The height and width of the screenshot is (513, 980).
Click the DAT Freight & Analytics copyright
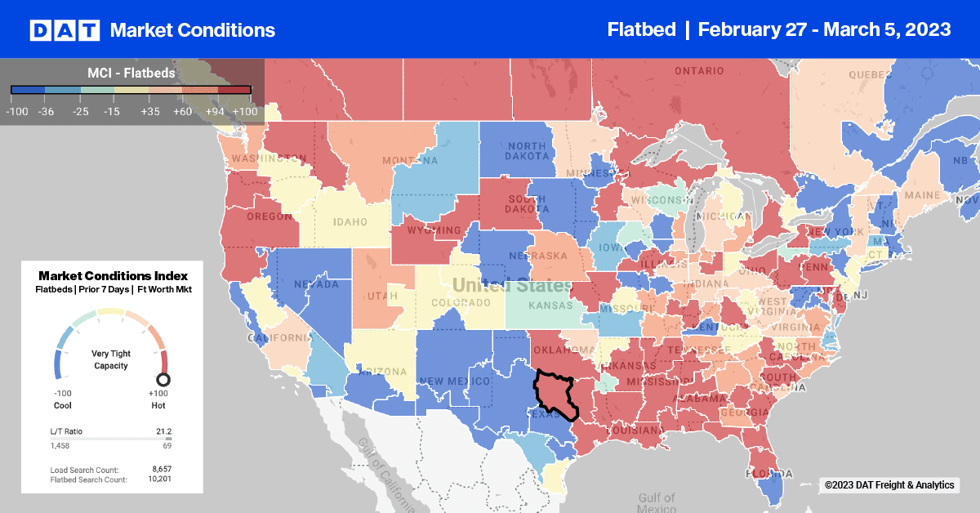point(889,485)
